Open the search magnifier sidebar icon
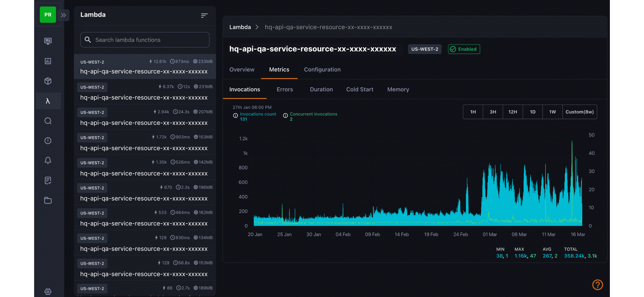The width and height of the screenshot is (644, 297). pyautogui.click(x=48, y=121)
